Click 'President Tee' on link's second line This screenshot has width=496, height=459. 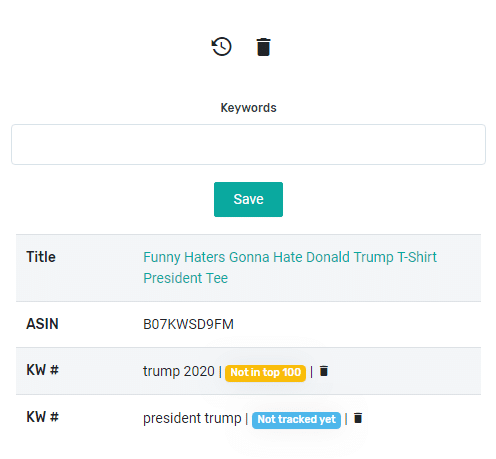(186, 278)
